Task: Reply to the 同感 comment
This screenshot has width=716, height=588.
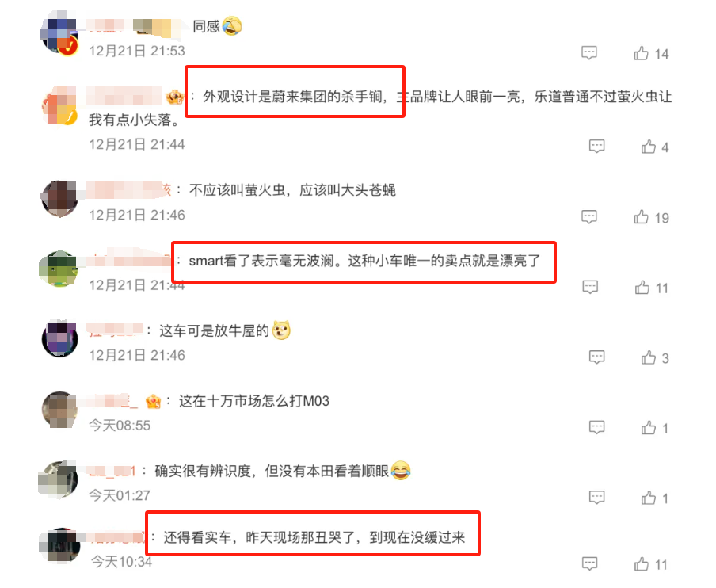Action: 589,53
